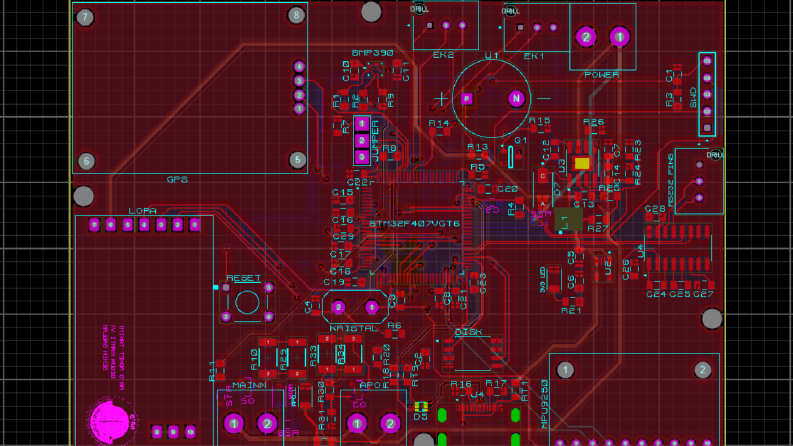
Task: Click the R17 resistor designator
Action: pyautogui.click(x=496, y=383)
